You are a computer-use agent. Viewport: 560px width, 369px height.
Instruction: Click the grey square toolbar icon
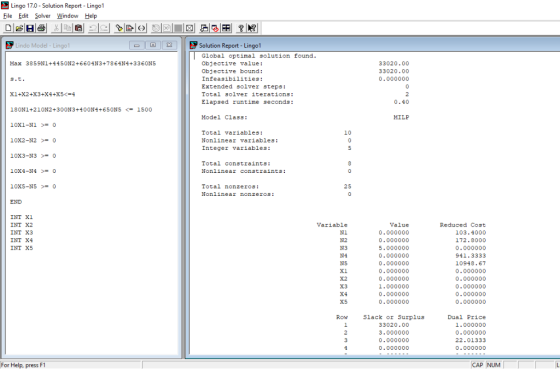[x=178, y=28]
